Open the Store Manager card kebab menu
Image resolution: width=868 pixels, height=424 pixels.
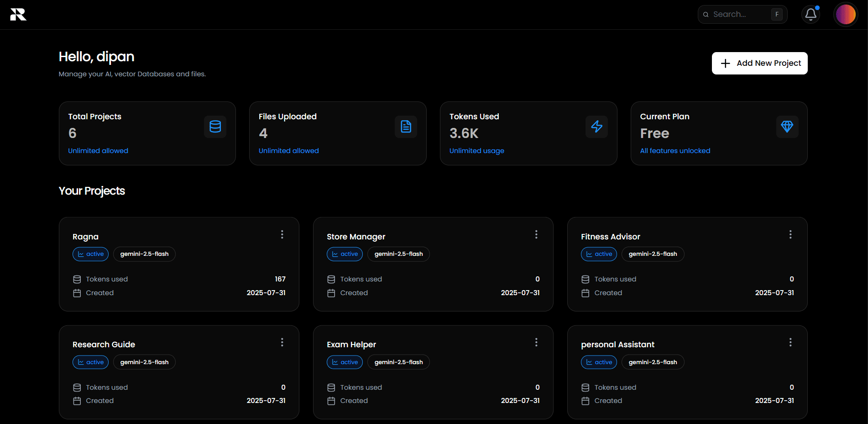[536, 234]
